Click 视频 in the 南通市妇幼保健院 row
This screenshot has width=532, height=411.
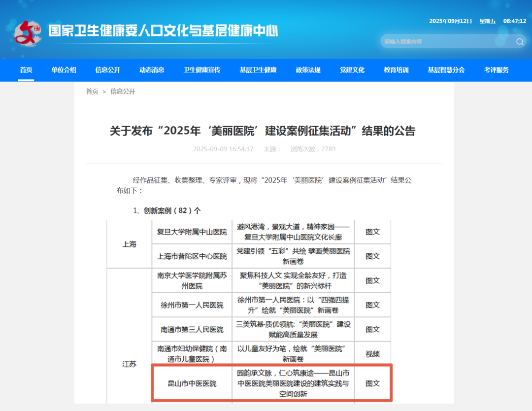click(372, 354)
